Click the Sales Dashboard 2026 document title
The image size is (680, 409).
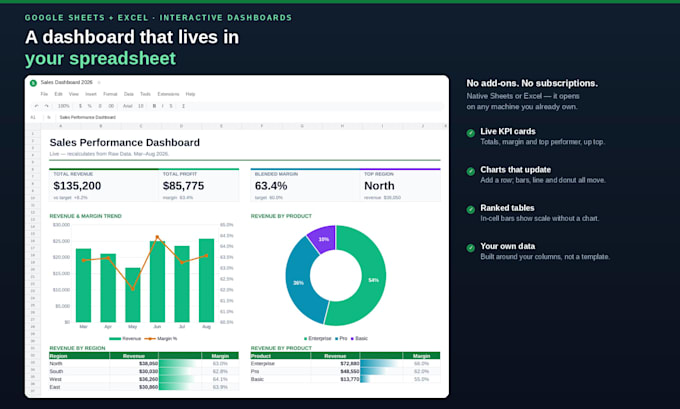[x=66, y=82]
